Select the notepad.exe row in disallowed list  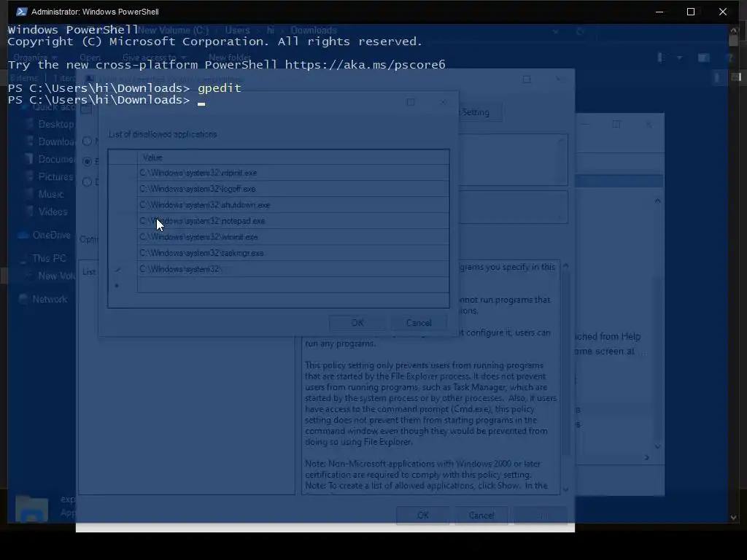pyautogui.click(x=293, y=221)
